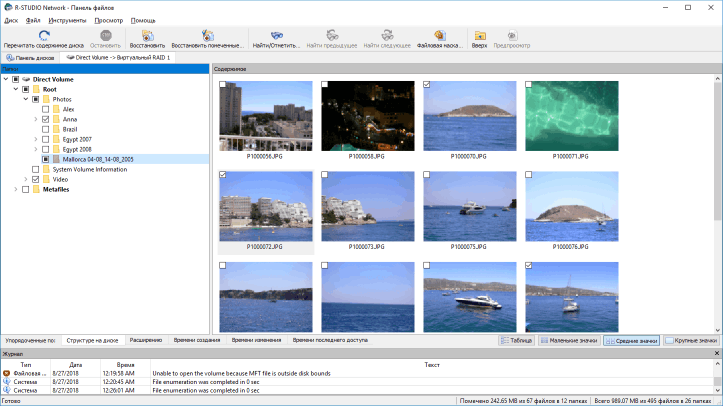Click the Recover (Восстановить) toolbar icon
The width and height of the screenshot is (723, 406).
148,35
